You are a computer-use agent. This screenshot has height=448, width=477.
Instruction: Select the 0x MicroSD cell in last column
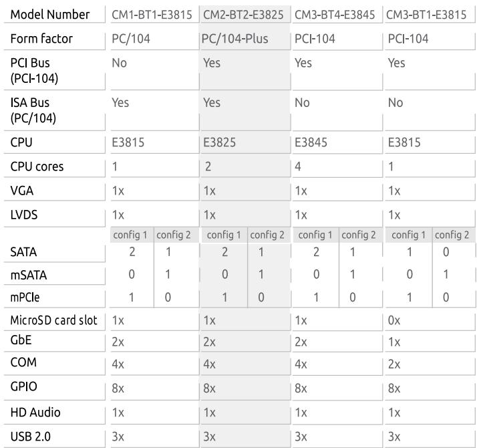(x=394, y=320)
